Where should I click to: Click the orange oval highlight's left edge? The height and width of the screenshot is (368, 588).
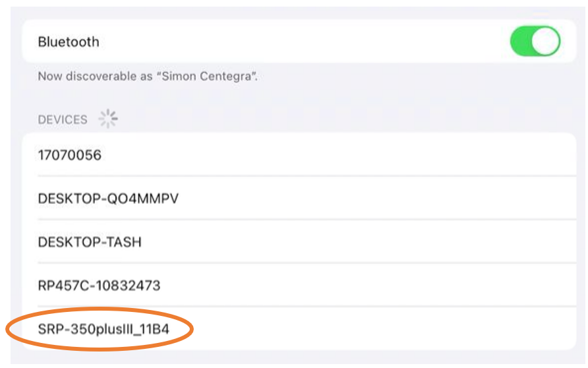pyautogui.click(x=9, y=328)
